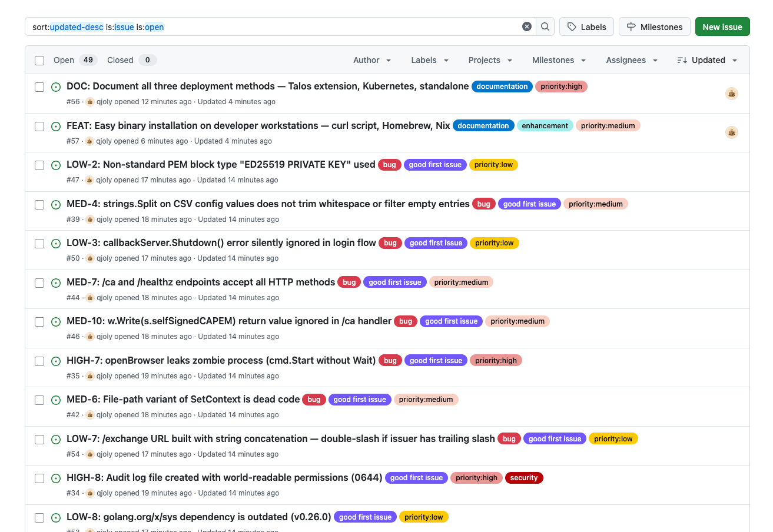
Task: Switch to the Closed issues tab
Action: pos(131,60)
